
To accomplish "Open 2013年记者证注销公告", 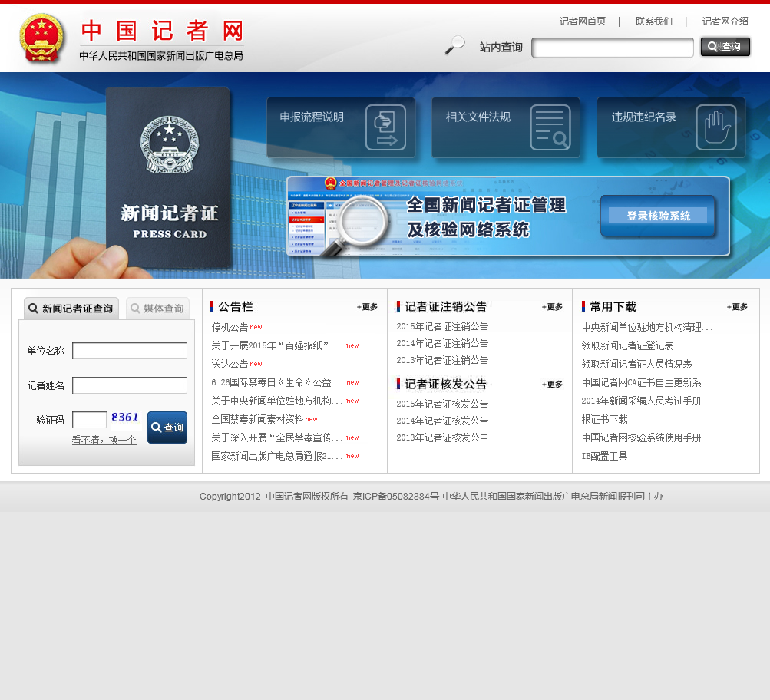I will point(442,360).
